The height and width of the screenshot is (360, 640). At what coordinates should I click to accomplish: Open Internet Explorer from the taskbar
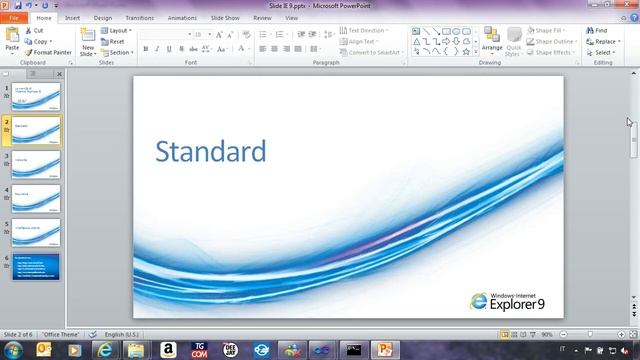click(105, 350)
